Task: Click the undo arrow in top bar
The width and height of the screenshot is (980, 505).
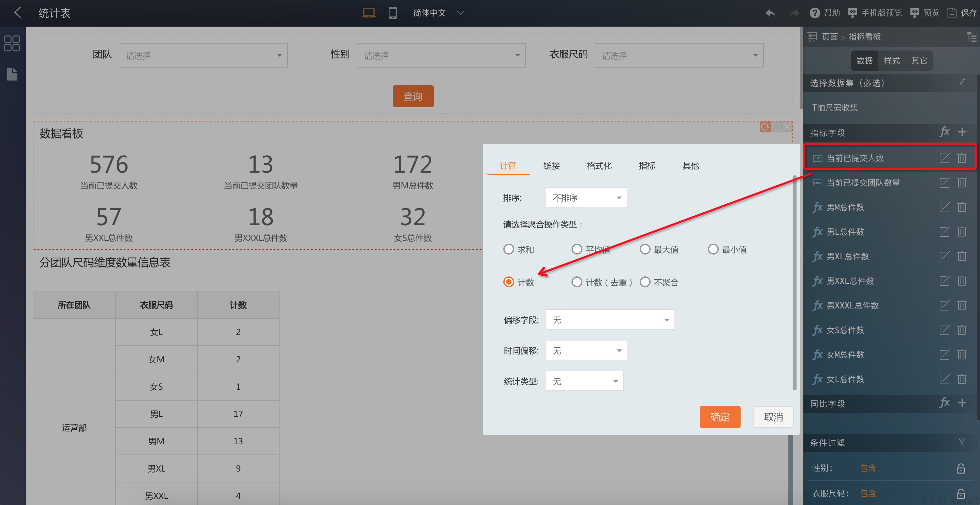Action: point(770,13)
